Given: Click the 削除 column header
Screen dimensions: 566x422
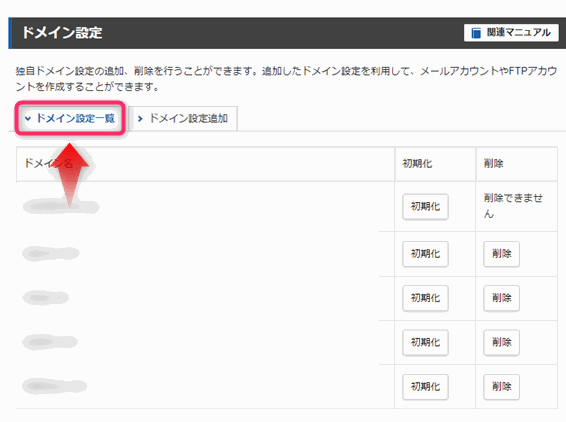Looking at the screenshot, I should pos(493,164).
